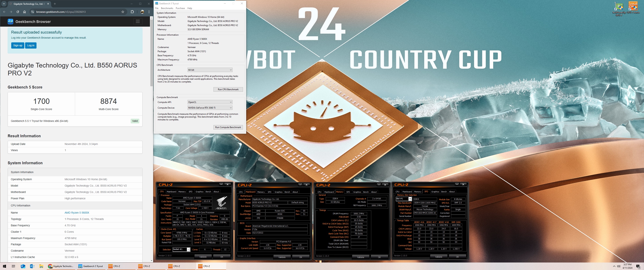Image resolution: width=644 pixels, height=270 pixels.
Task: Click the 1700 single-core score
Action: (42, 101)
